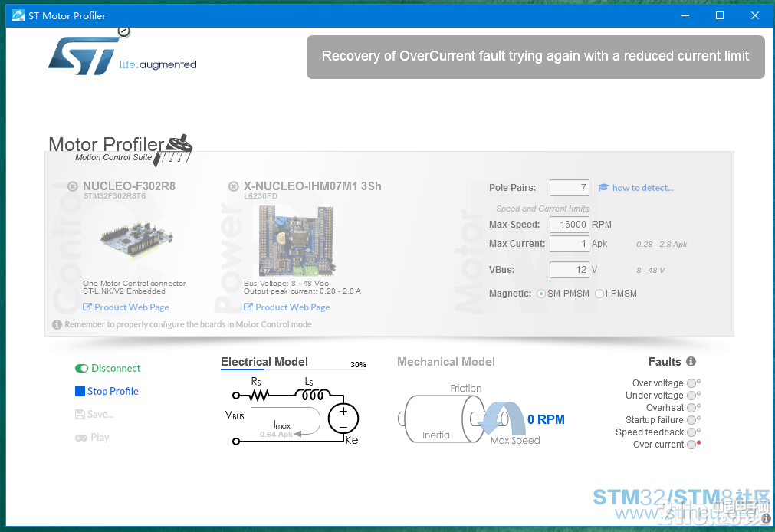The width and height of the screenshot is (775, 532).
Task: Toggle the green Disconnect switch
Action: [x=81, y=369]
